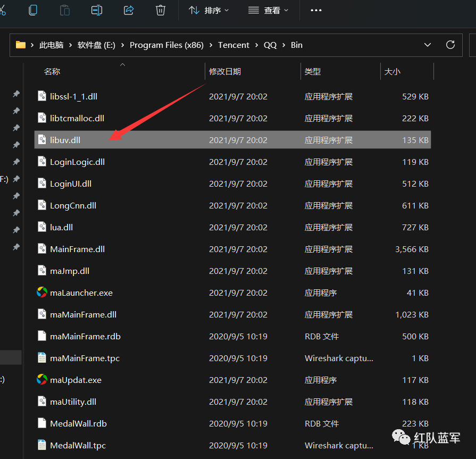Click maMainFrame.tpc Wireshark file icon
Image resolution: width=476 pixels, height=459 pixels.
42,357
